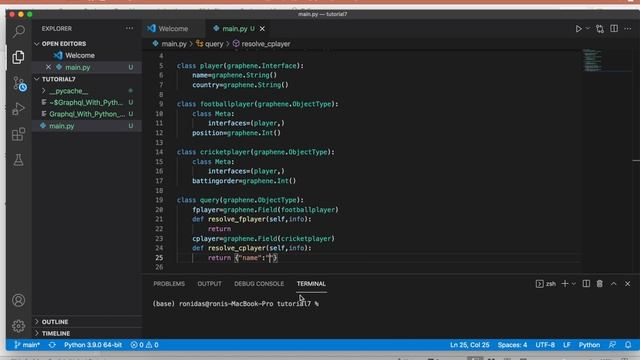The image size is (640, 360).
Task: Close the main.py editor tab
Action: (x=262, y=29)
